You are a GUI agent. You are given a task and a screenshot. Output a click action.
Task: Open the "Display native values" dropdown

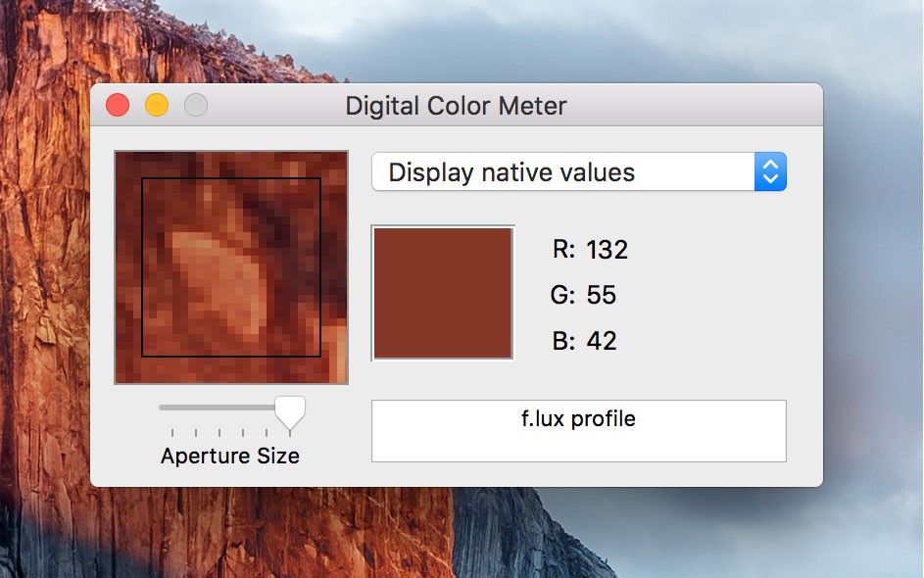(563, 173)
